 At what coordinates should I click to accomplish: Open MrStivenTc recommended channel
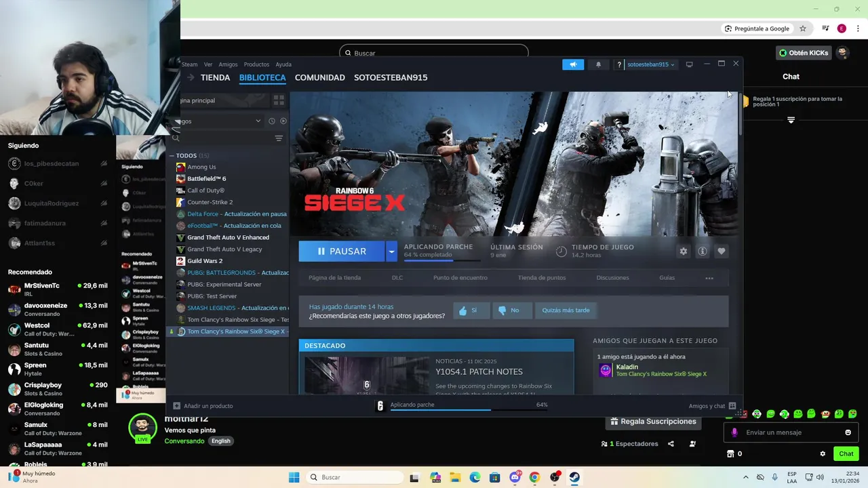[x=58, y=289]
